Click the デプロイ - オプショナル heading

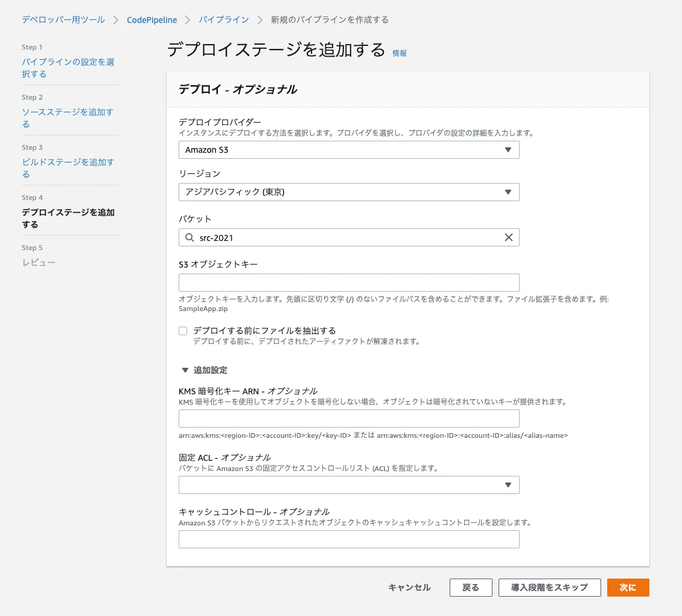tap(238, 89)
